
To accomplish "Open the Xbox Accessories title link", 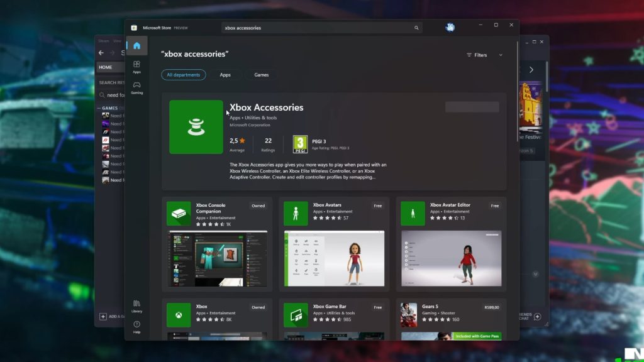I will (x=266, y=107).
